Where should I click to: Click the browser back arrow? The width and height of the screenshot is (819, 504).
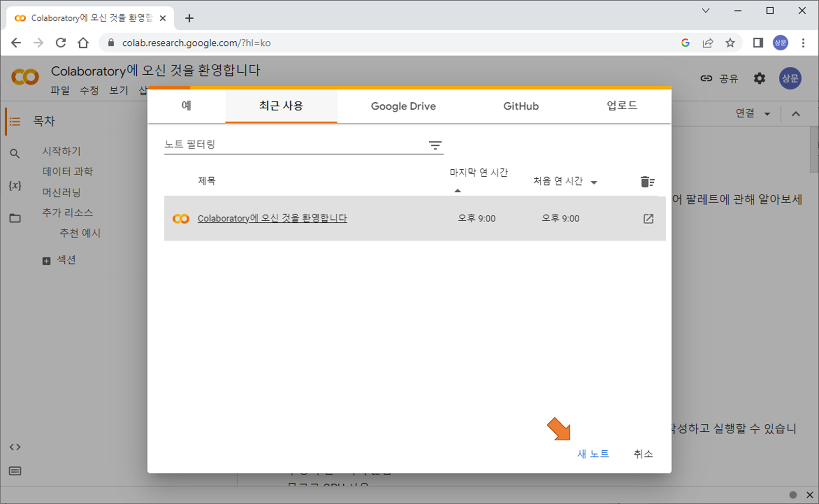click(x=16, y=43)
